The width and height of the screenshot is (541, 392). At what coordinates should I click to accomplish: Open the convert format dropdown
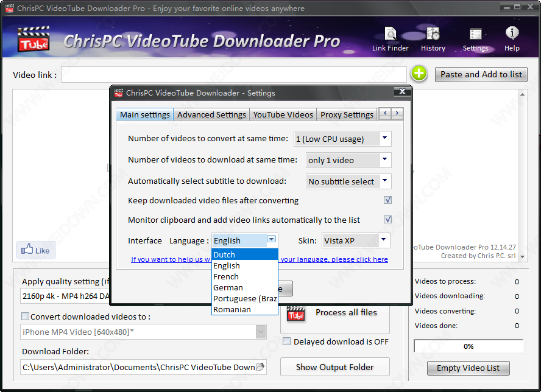(x=261, y=332)
